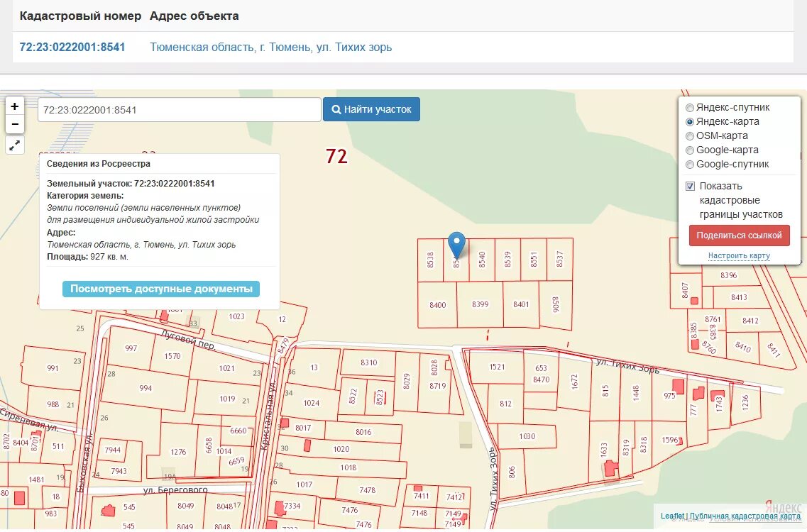Click parcel 8016 on map

click(x=363, y=432)
